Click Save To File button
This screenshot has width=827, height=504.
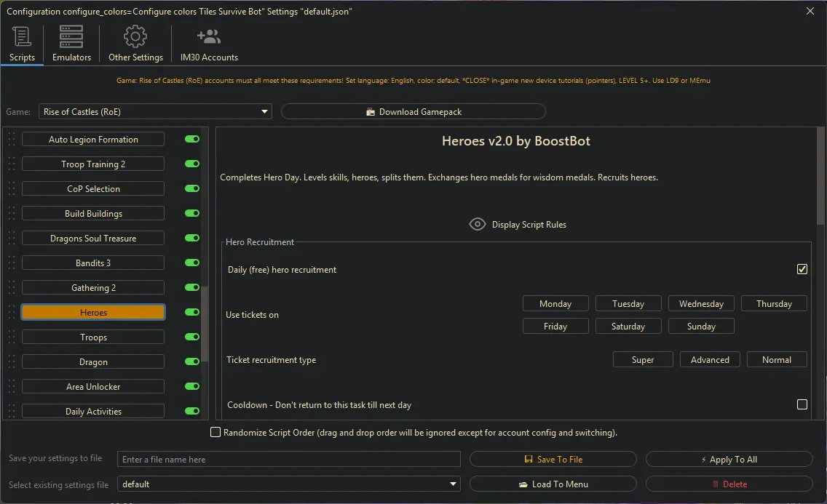[x=553, y=459]
